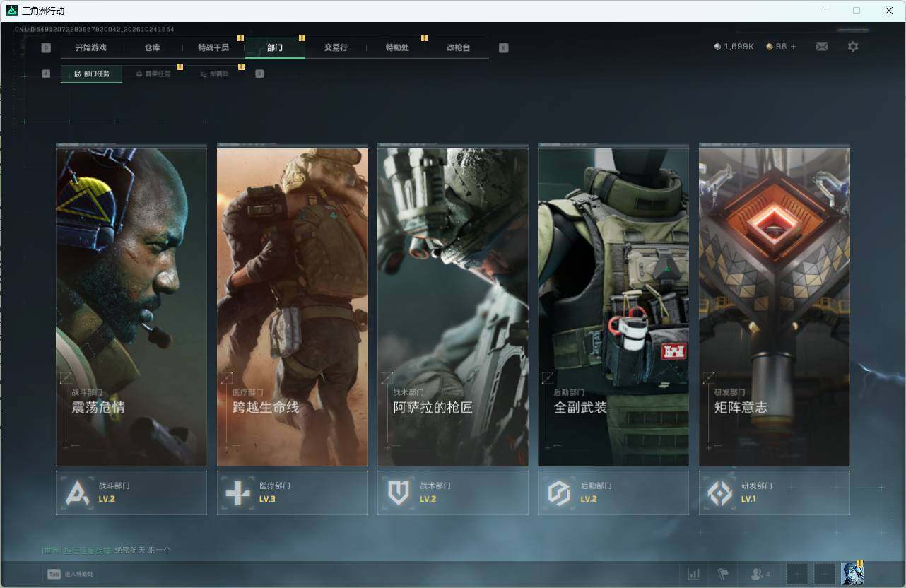The image size is (906, 588).
Task: Add currency with the plus icon
Action: (794, 47)
